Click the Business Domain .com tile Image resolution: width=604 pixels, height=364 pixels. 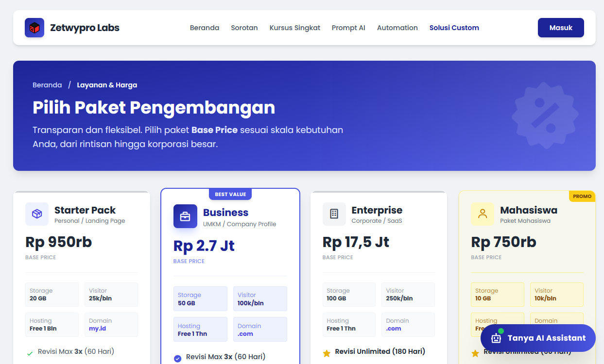[260, 330]
